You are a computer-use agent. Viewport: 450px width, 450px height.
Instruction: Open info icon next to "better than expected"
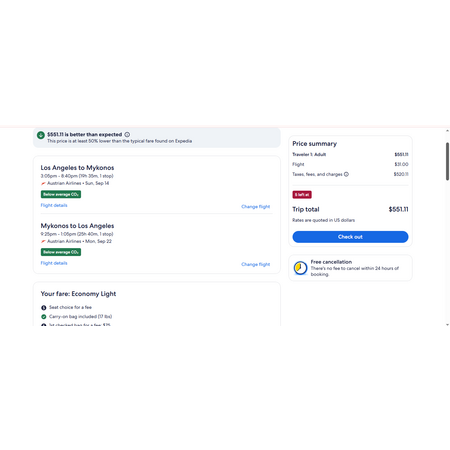(127, 135)
